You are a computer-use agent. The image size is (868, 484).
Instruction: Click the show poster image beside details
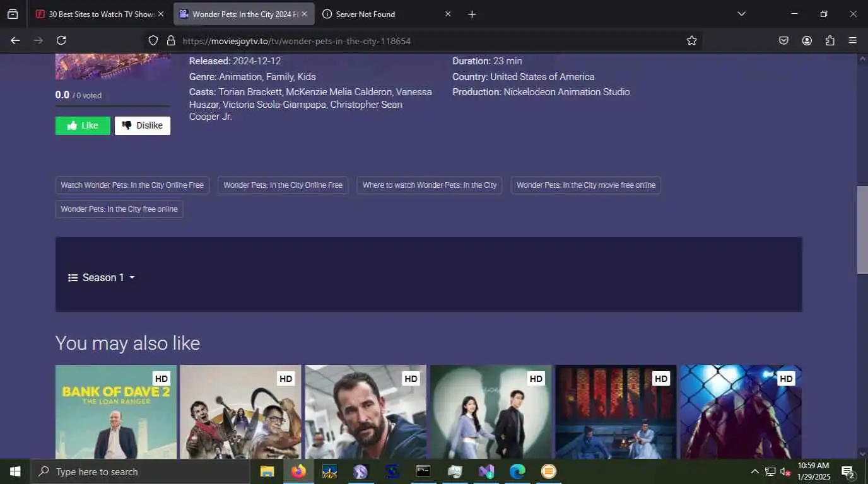click(x=113, y=67)
